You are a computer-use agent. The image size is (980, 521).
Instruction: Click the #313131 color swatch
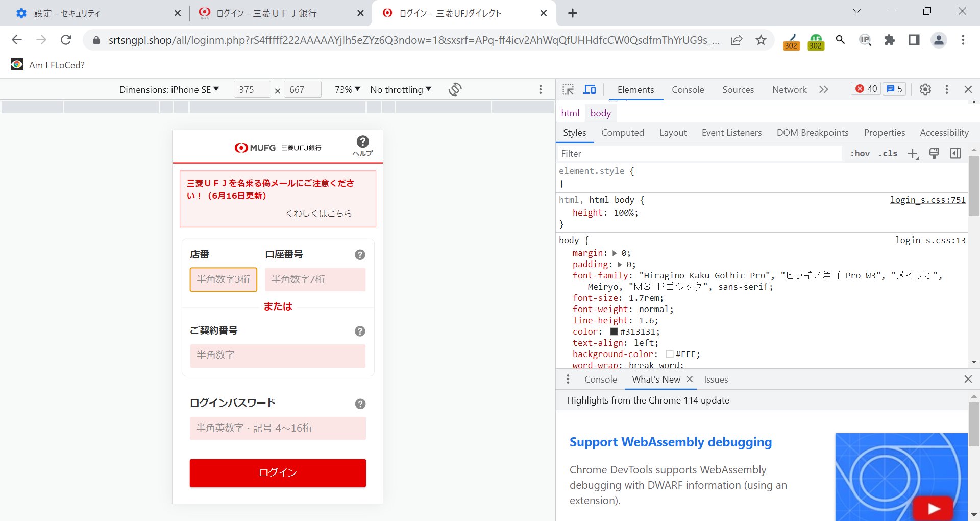(x=614, y=331)
